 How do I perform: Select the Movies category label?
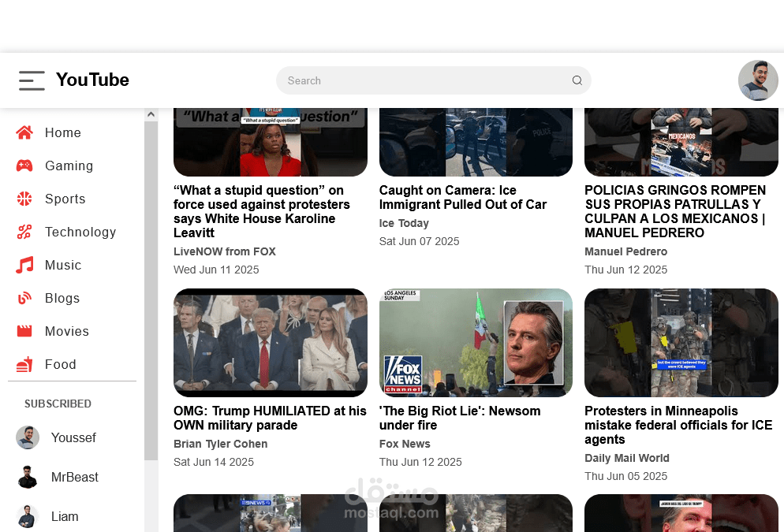point(67,331)
